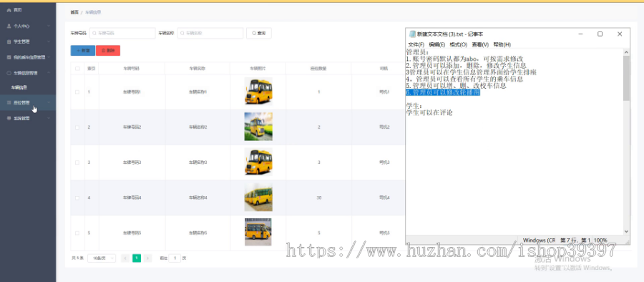Click the 车辆名称 search input field

pos(210,34)
